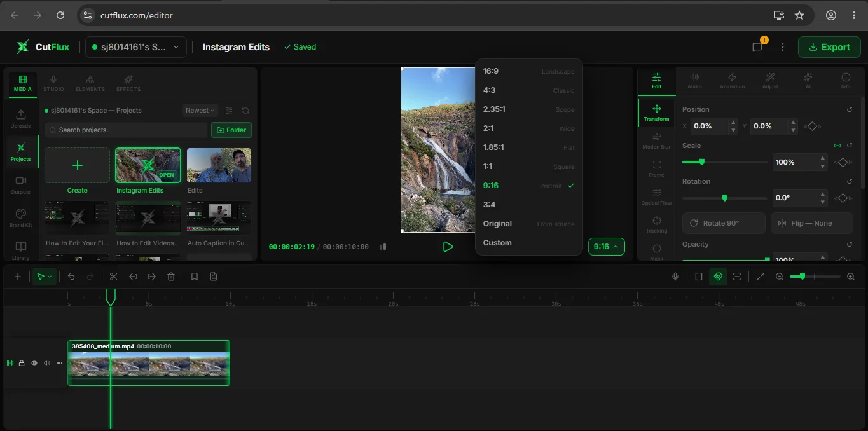Click the Scale slider handle

point(701,162)
